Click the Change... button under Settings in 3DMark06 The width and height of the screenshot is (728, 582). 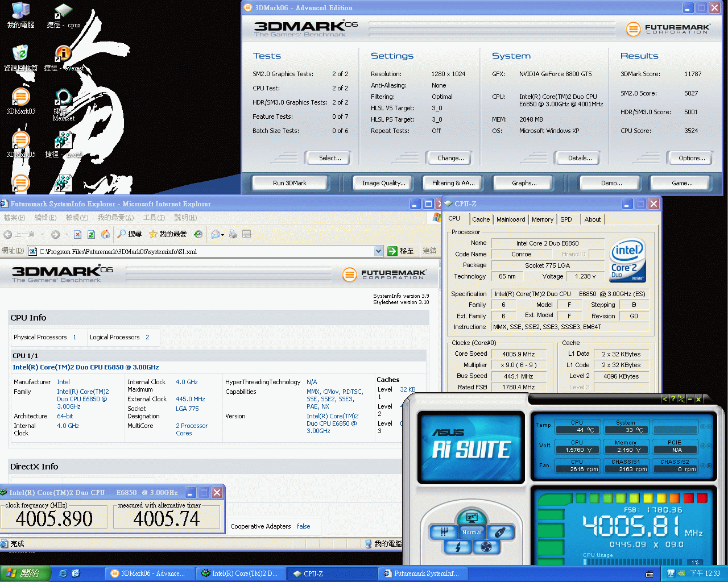point(448,158)
